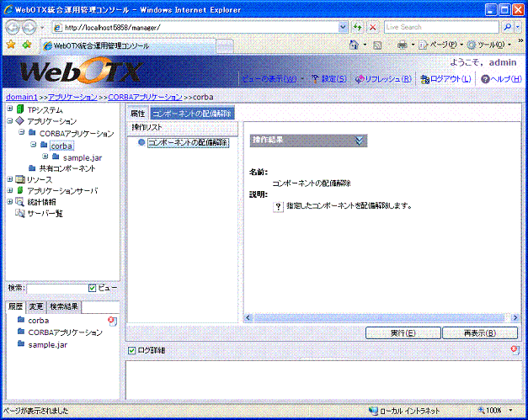Click the TPシステム server icon in tree

point(20,109)
